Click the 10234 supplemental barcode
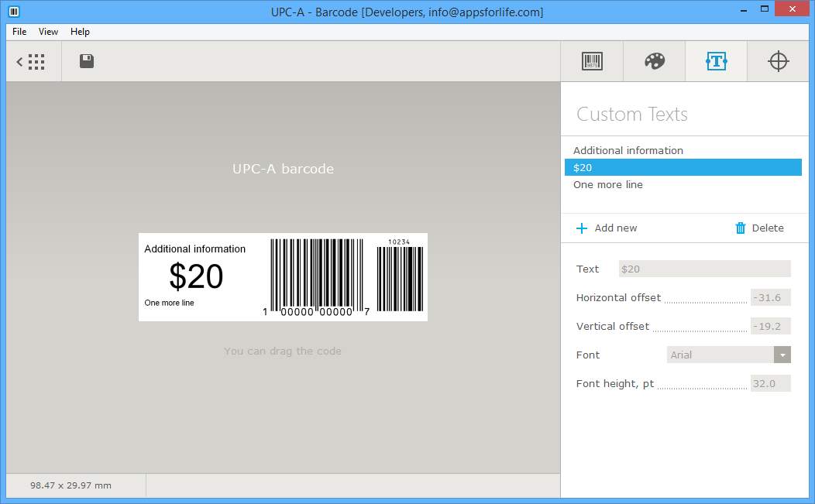 click(x=400, y=276)
